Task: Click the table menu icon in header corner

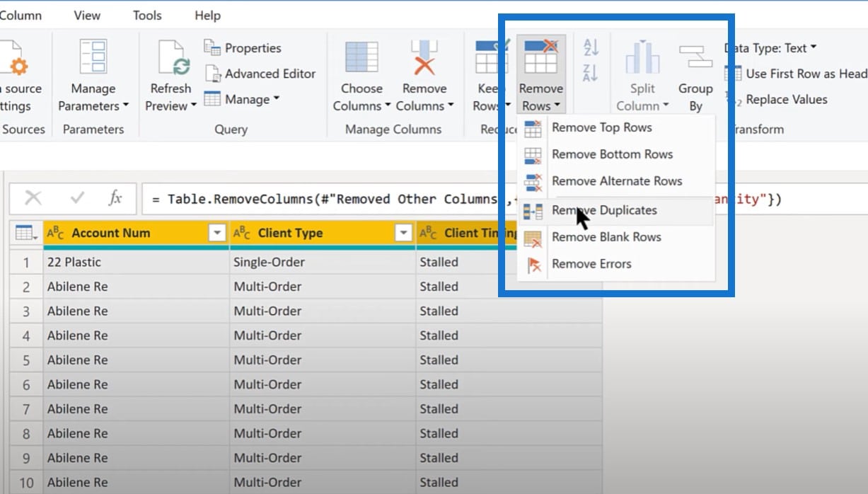Action: tap(26, 233)
